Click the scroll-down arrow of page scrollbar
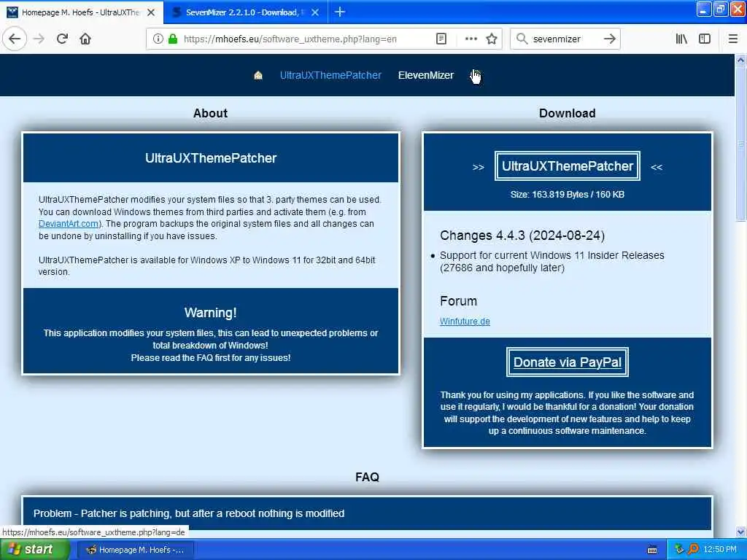This screenshot has width=747, height=560. pos(740,532)
